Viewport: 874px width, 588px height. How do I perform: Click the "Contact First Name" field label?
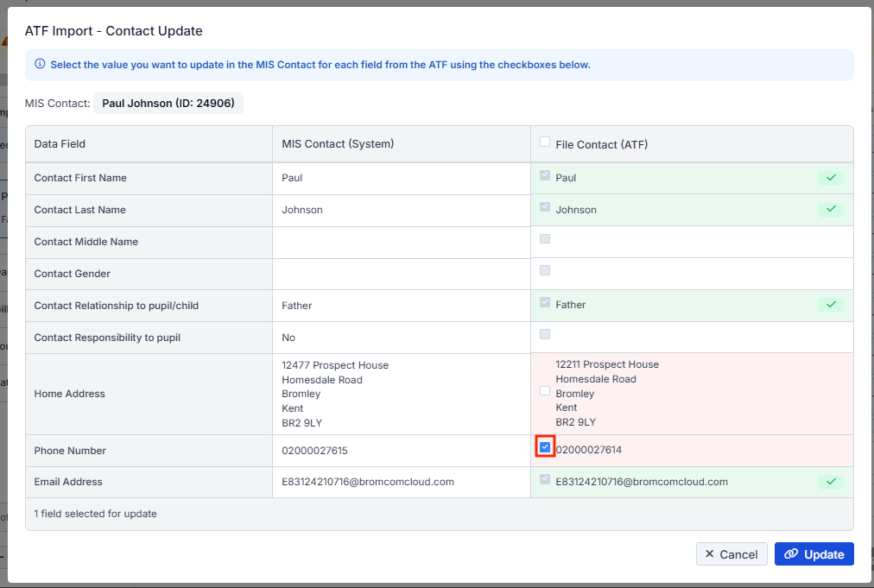80,178
